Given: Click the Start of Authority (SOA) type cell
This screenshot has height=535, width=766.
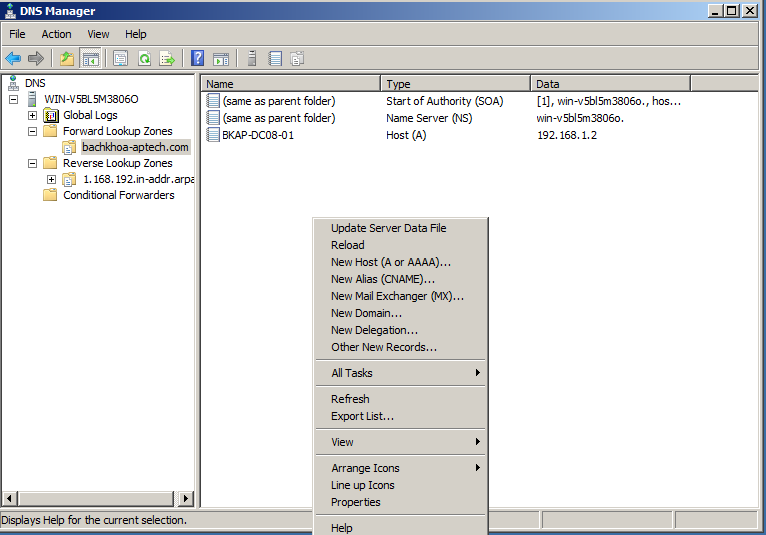Looking at the screenshot, I should 445,101.
